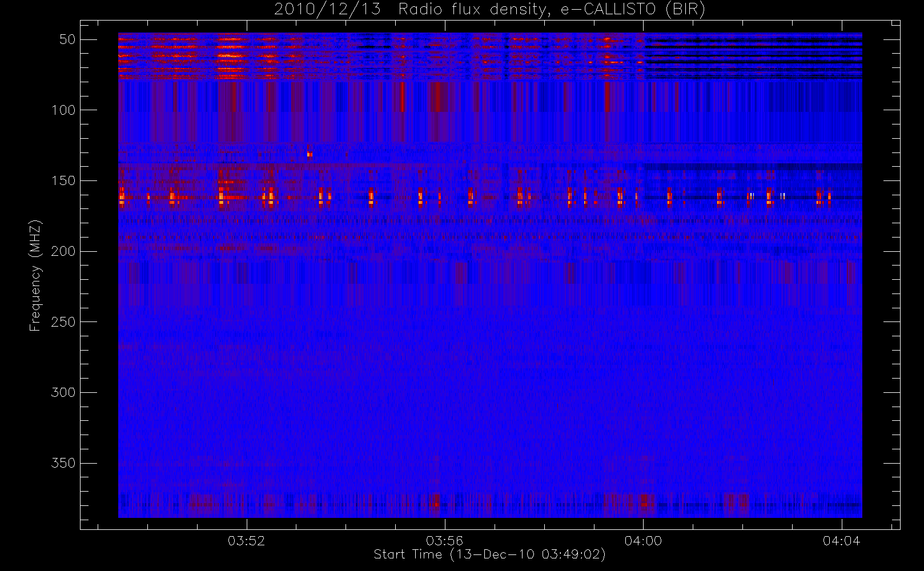The width and height of the screenshot is (924, 571).
Task: Click the plot title '2010/12/13 Radio flux density, e-CALLISTO (BIR)'
Action: click(x=489, y=10)
